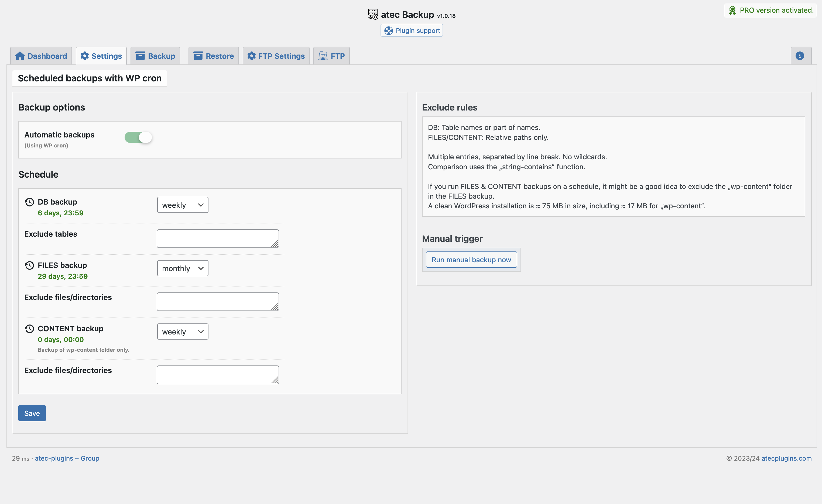822x504 pixels.
Task: Switch to the FTP Settings tab
Action: (276, 56)
